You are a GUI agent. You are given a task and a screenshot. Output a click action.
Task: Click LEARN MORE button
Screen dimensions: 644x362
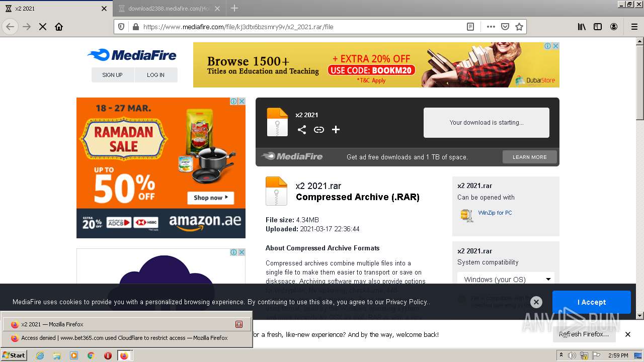coord(530,157)
